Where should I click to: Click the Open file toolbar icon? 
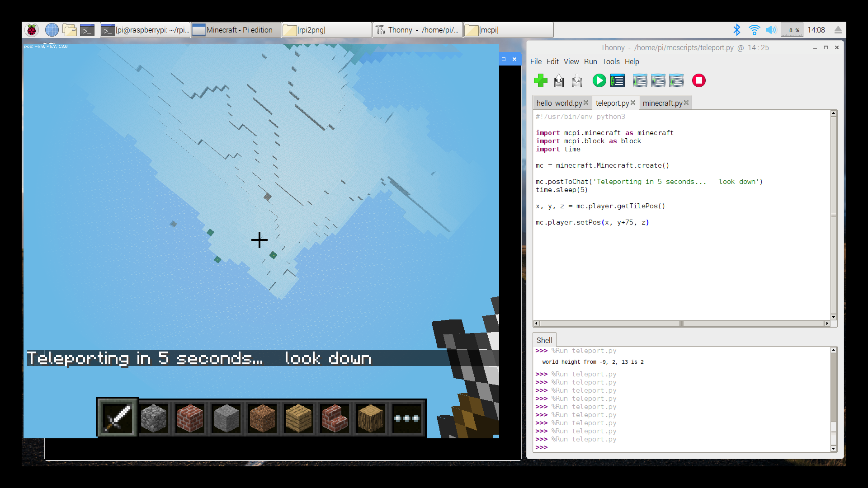(559, 81)
